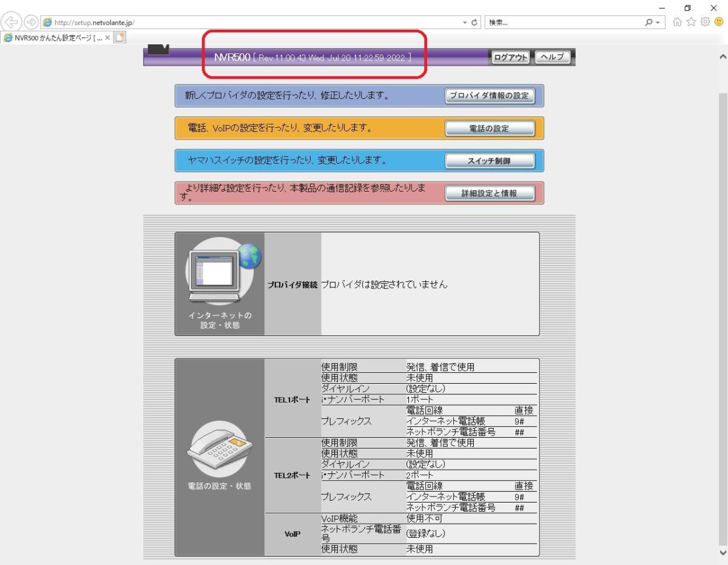The height and width of the screenshot is (565, 728).
Task: Refresh the page using the address bar icon
Action: pyautogui.click(x=474, y=21)
